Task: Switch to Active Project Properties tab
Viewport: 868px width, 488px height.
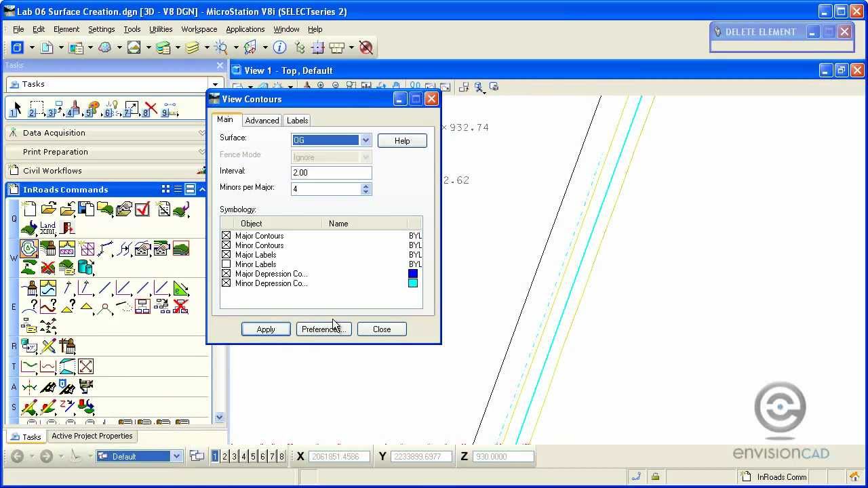Action: [x=92, y=436]
